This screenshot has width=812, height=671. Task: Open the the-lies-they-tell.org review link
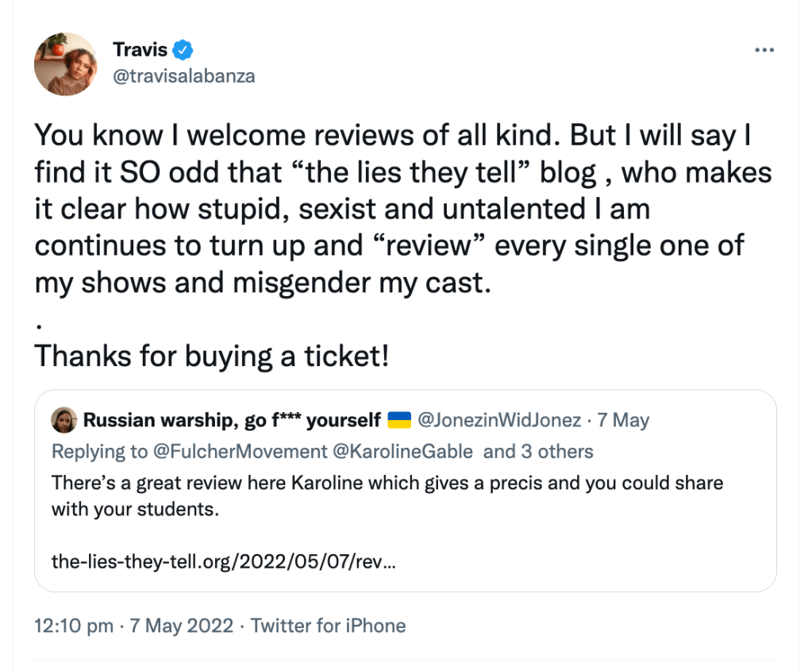[x=224, y=561]
